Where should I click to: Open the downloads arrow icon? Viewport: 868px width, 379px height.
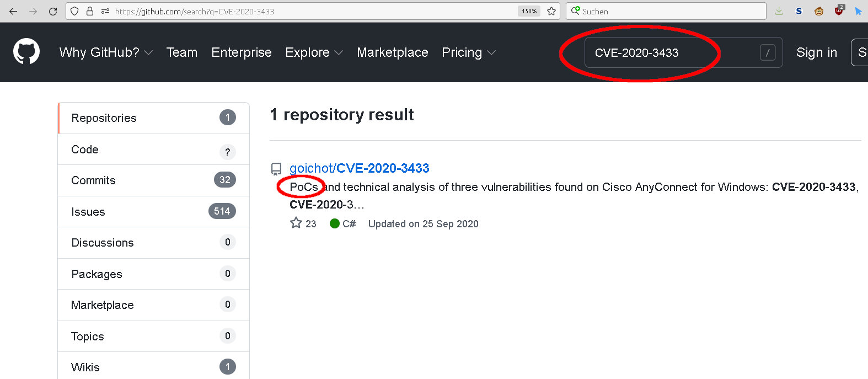point(779,11)
